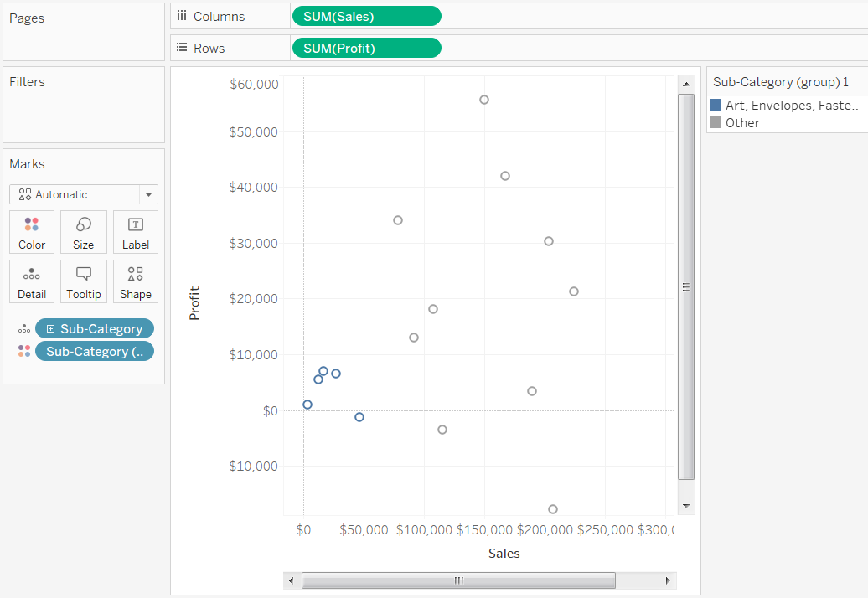Click the $250,000 Sales axis label
The height and width of the screenshot is (598, 868).
click(x=605, y=529)
